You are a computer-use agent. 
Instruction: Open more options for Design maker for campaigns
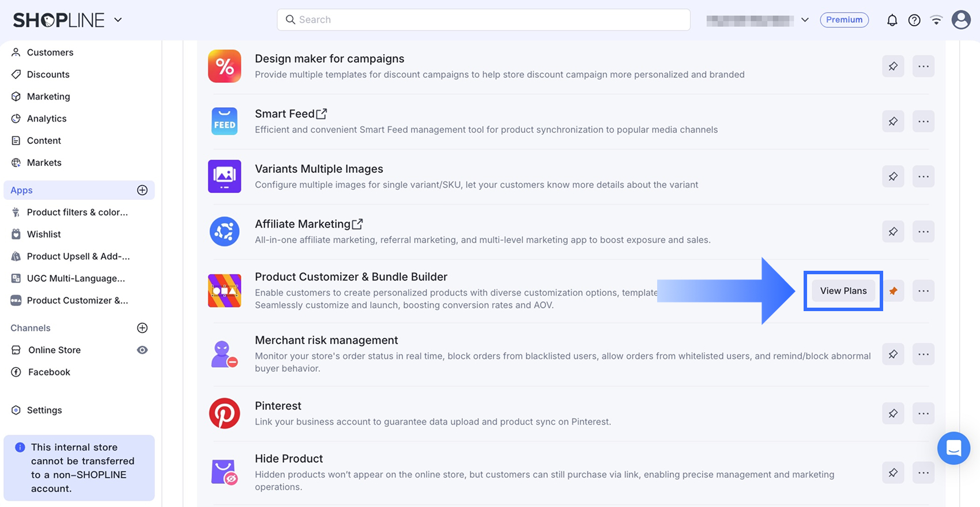(924, 66)
